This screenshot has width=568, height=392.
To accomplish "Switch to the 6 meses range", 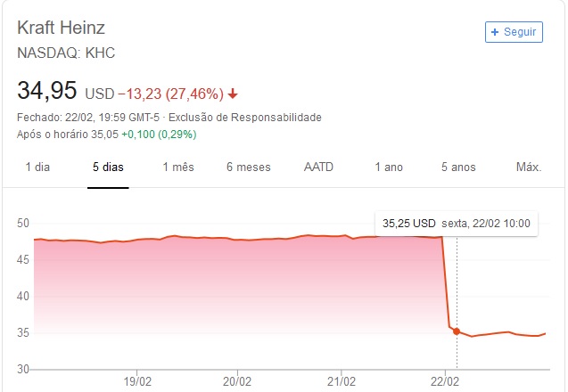I will (248, 167).
